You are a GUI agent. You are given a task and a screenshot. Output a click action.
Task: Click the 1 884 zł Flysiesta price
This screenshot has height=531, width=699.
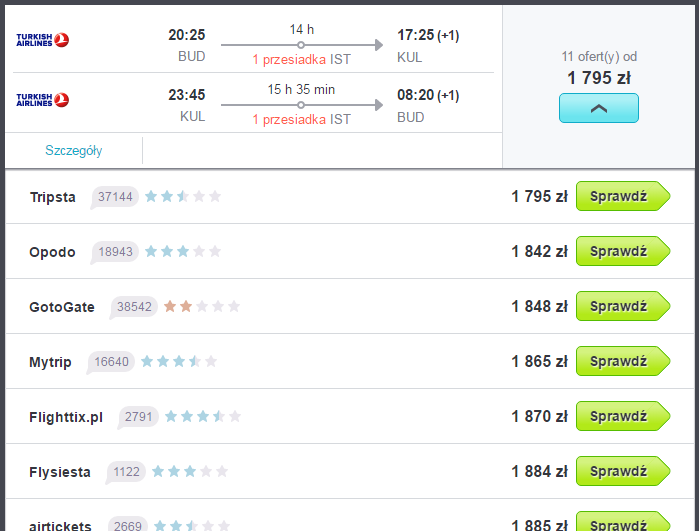(x=539, y=472)
